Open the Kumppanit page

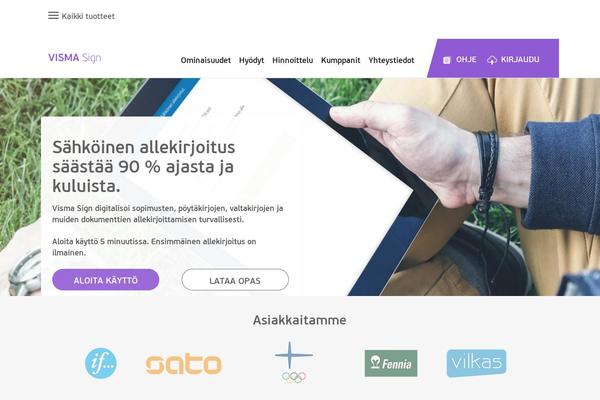coord(341,60)
